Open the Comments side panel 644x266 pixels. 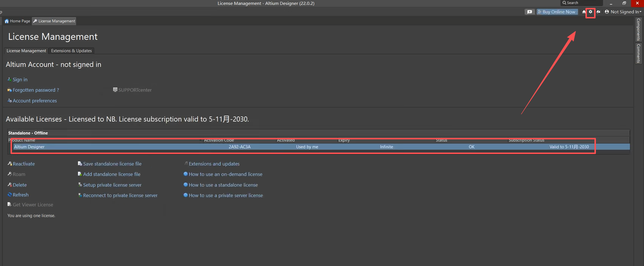(x=638, y=53)
